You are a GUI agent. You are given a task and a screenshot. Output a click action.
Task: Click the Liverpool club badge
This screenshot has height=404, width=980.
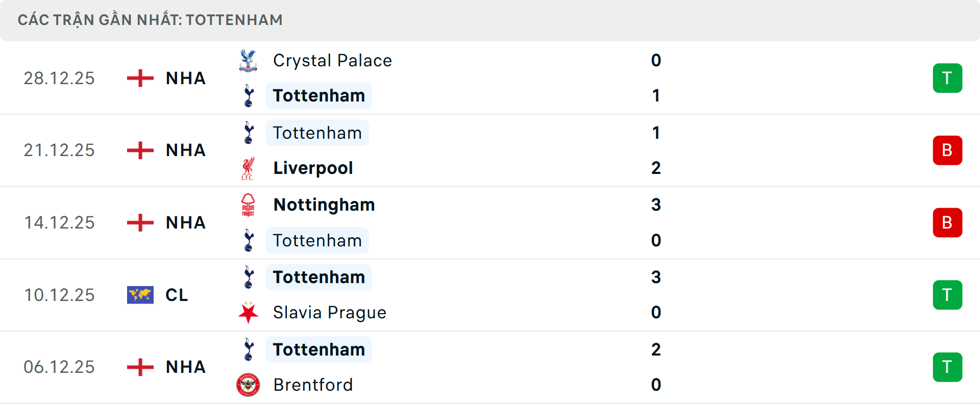[x=249, y=168]
